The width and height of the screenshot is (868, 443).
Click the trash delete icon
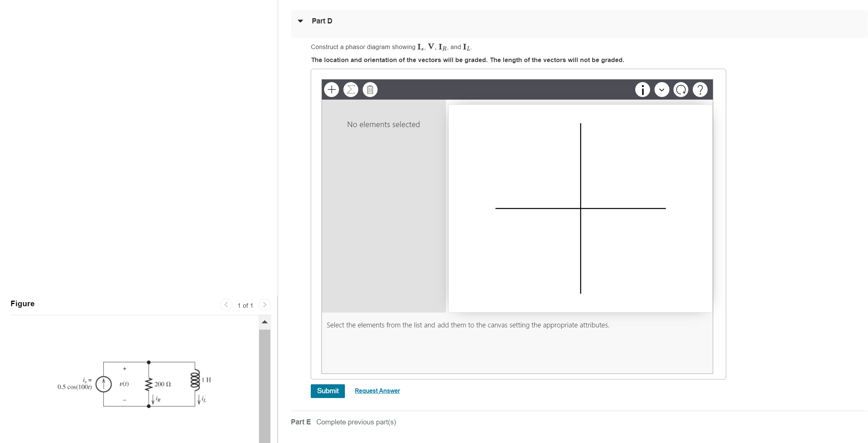369,89
